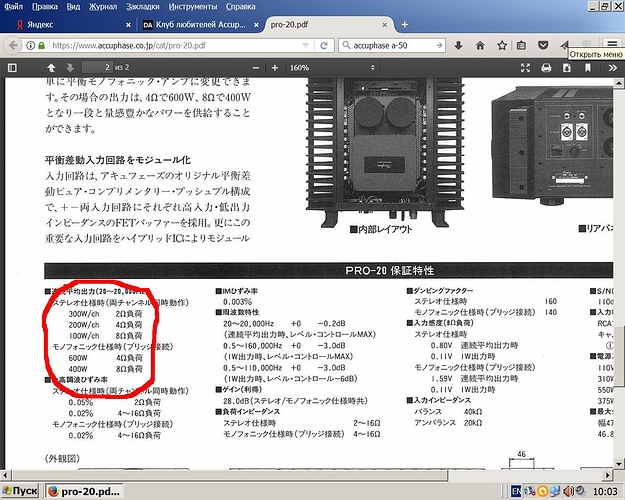The width and height of the screenshot is (625, 500).
Task: Open a new browser tab
Action: pos(405,25)
